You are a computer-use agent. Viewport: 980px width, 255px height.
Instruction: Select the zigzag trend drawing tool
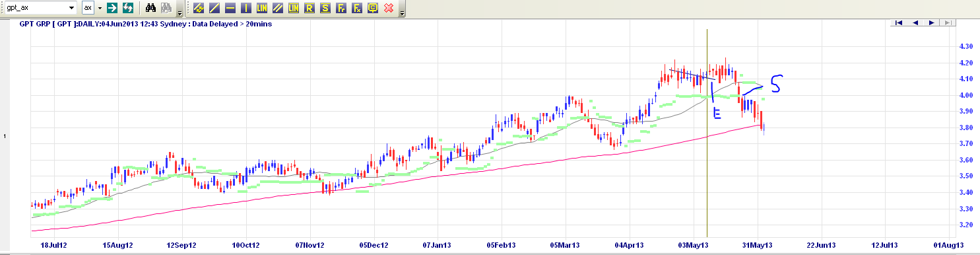[199, 8]
